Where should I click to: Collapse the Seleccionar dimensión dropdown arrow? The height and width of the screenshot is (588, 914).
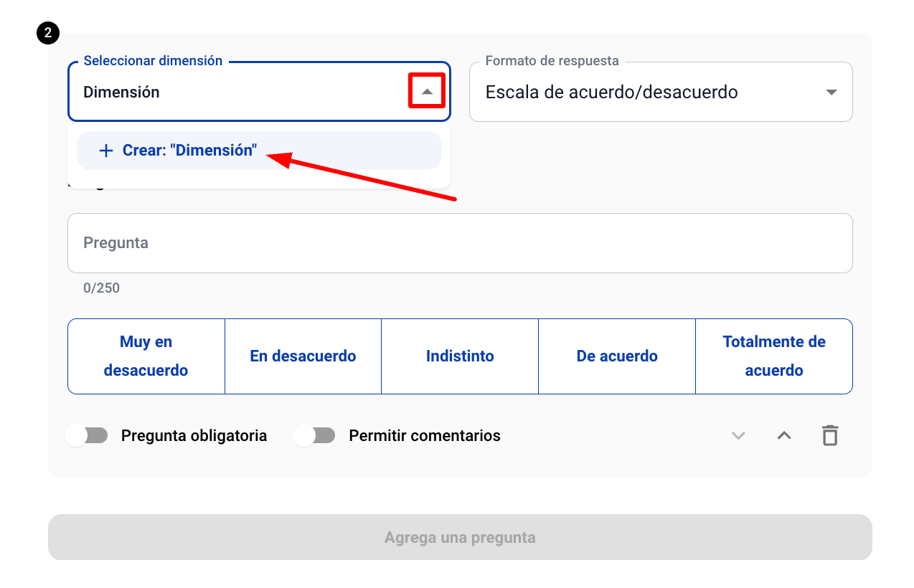[427, 92]
